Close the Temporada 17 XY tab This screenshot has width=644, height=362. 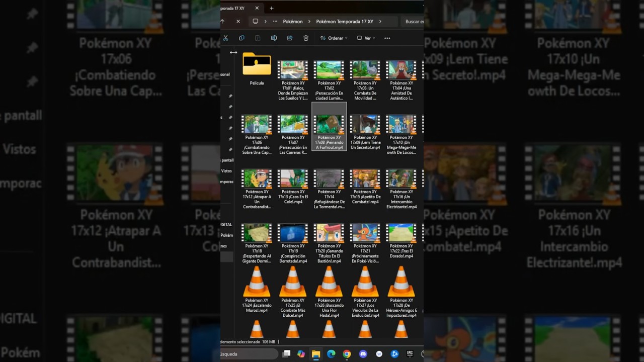pyautogui.click(x=257, y=8)
